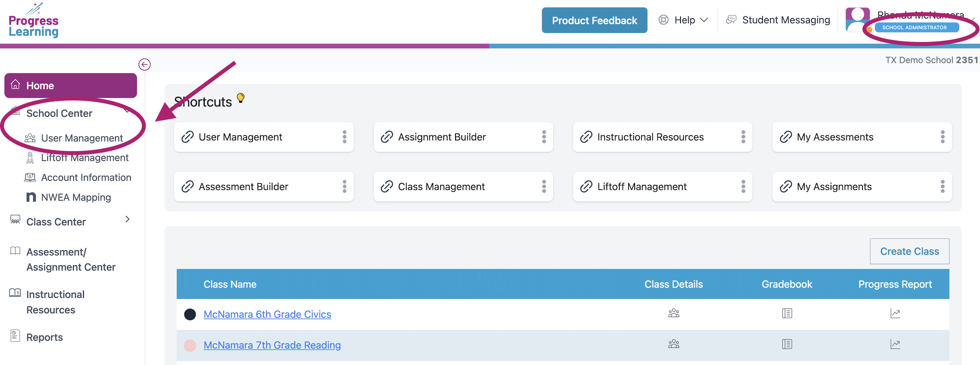980x365 pixels.
Task: Click the Student Messaging chat icon
Action: pyautogui.click(x=731, y=20)
